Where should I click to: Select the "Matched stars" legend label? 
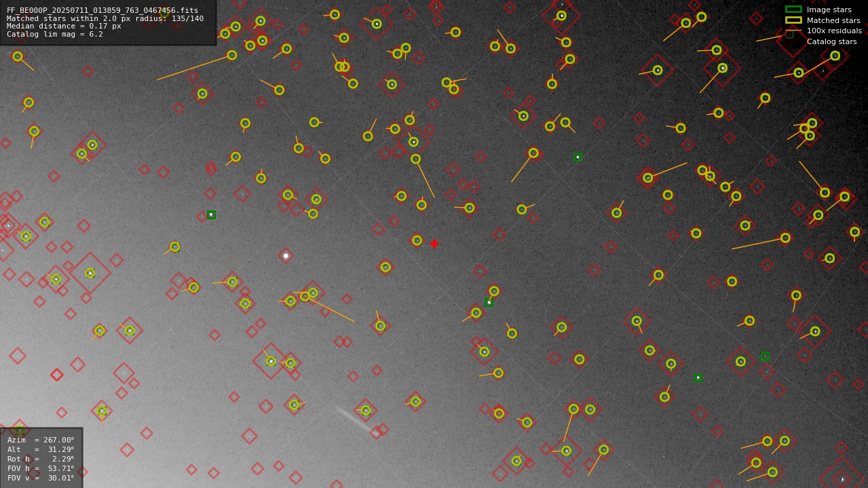point(833,20)
